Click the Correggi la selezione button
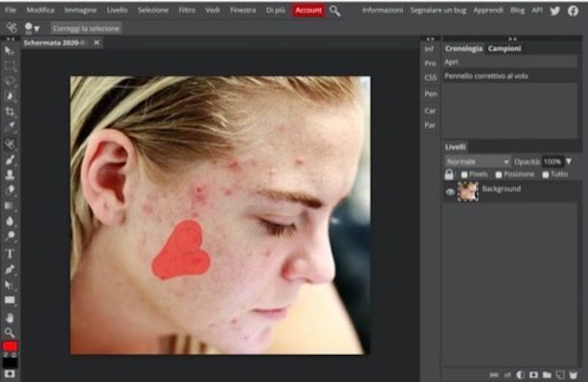The height and width of the screenshot is (382, 588). 86,28
